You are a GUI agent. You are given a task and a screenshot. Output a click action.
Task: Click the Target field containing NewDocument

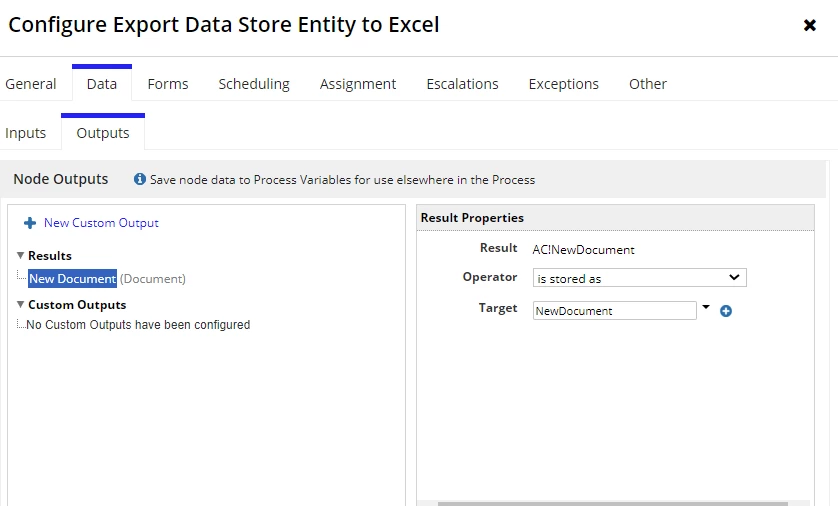coord(615,310)
